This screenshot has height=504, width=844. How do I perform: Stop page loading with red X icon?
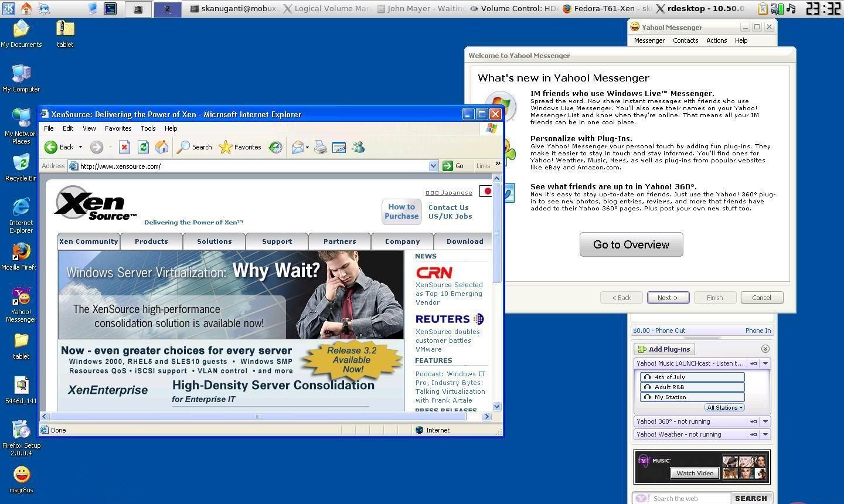click(x=124, y=147)
